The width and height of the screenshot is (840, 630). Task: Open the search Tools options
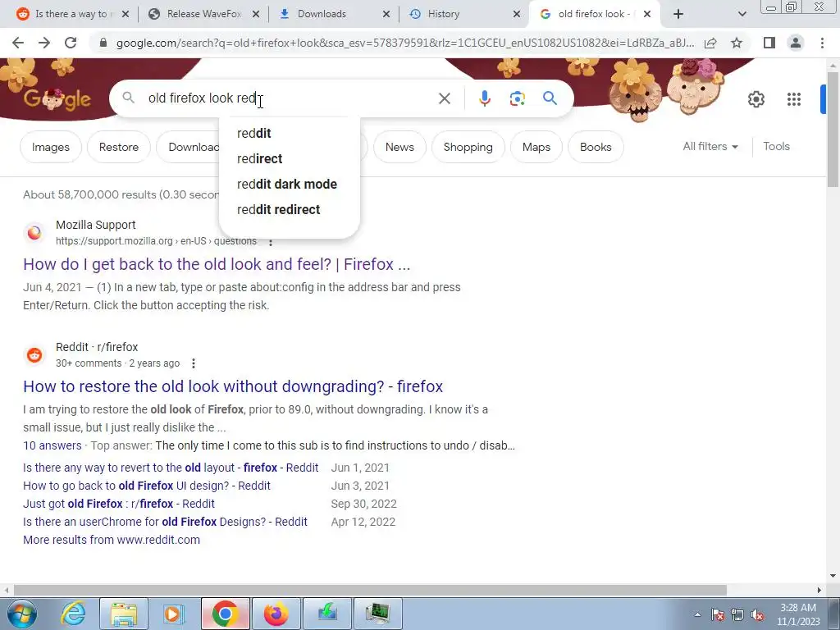776,146
